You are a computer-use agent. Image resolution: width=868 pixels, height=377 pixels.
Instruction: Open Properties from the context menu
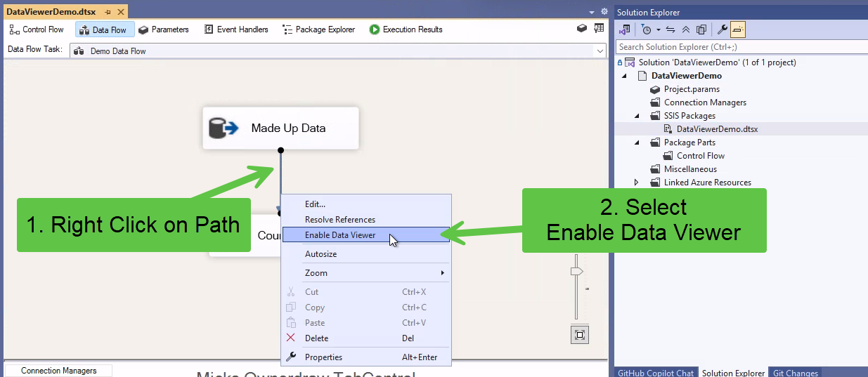(366, 357)
